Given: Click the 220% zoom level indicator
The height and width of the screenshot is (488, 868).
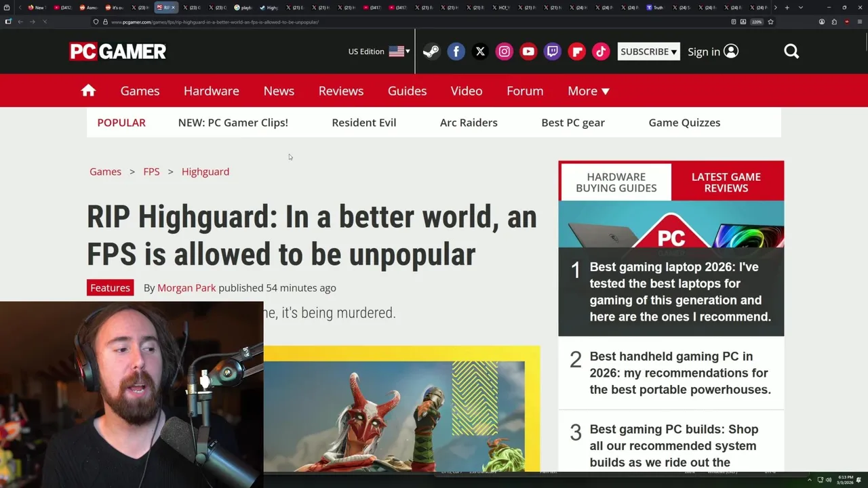Looking at the screenshot, I should (x=757, y=22).
